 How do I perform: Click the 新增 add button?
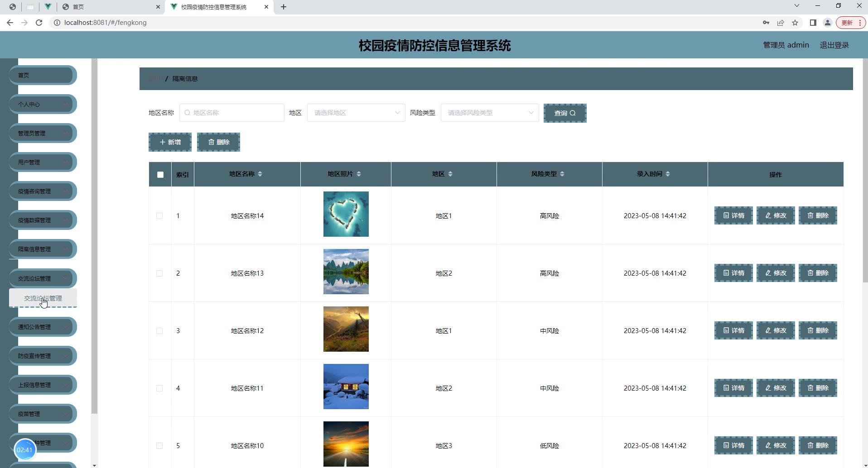(170, 142)
